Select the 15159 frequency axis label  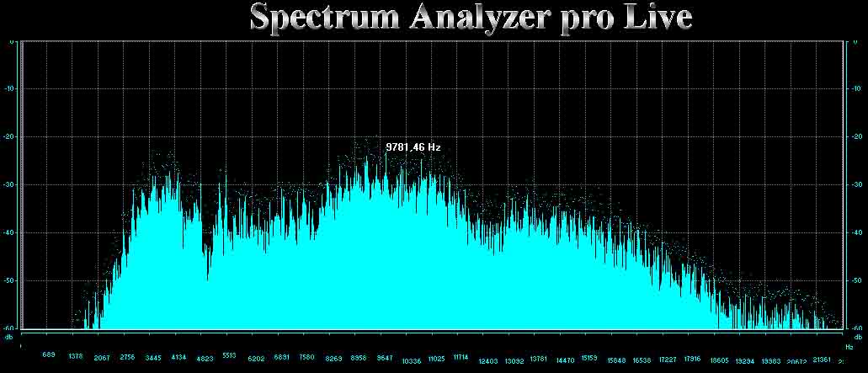point(589,358)
